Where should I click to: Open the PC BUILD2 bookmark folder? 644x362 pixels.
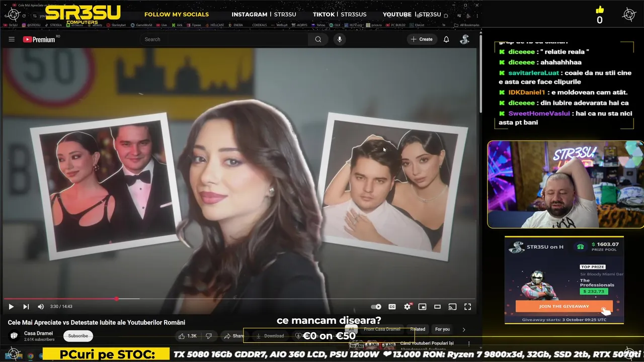(395, 25)
